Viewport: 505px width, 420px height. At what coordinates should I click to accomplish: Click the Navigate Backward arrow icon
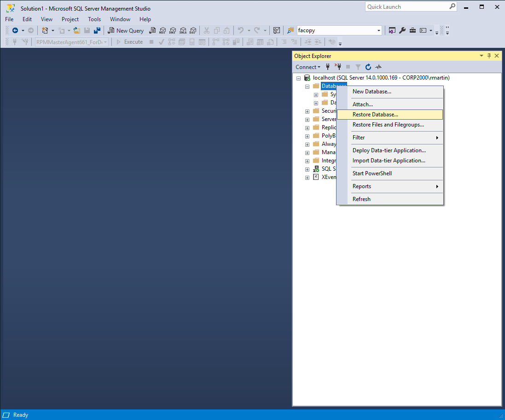15,30
